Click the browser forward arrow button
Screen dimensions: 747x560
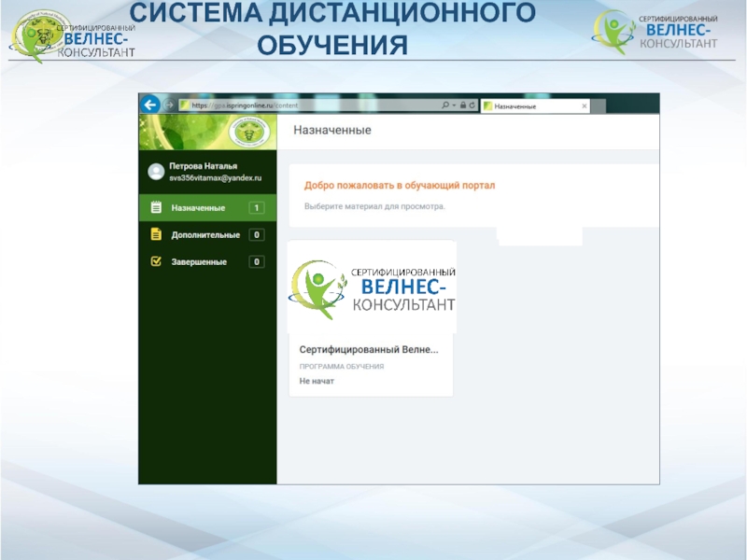click(x=169, y=105)
